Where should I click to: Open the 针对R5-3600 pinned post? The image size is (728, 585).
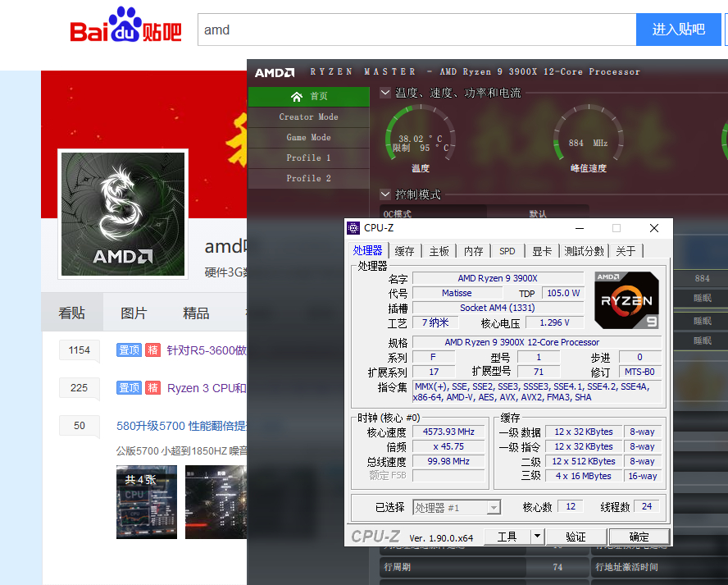pyautogui.click(x=207, y=350)
